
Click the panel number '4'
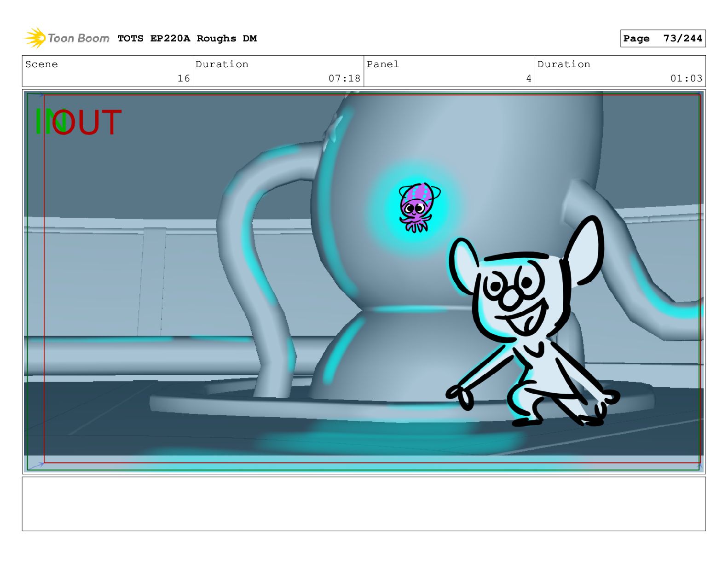click(529, 78)
